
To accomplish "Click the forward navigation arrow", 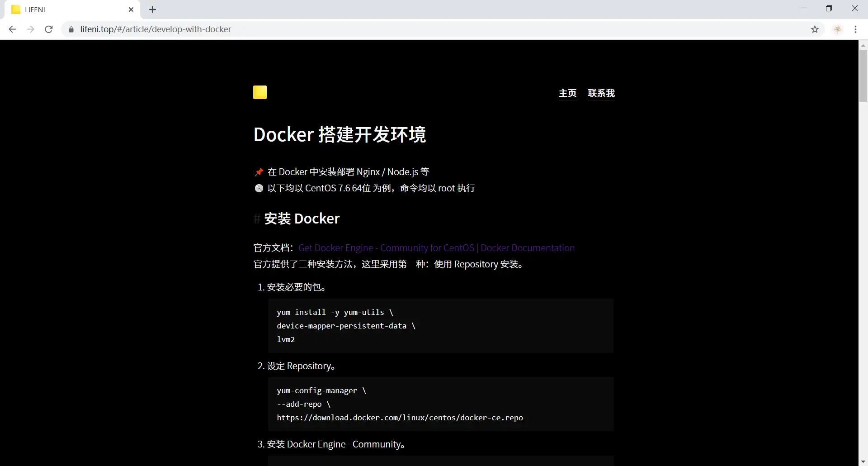I will point(30,29).
